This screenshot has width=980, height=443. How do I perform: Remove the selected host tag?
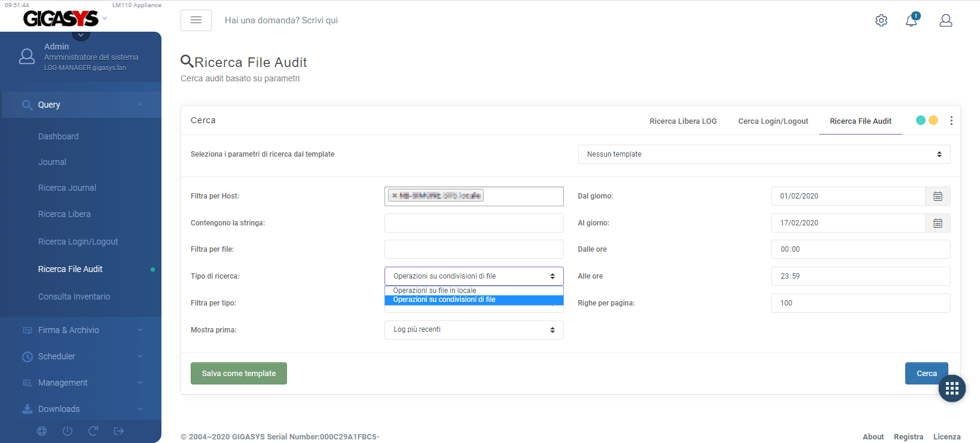[395, 195]
